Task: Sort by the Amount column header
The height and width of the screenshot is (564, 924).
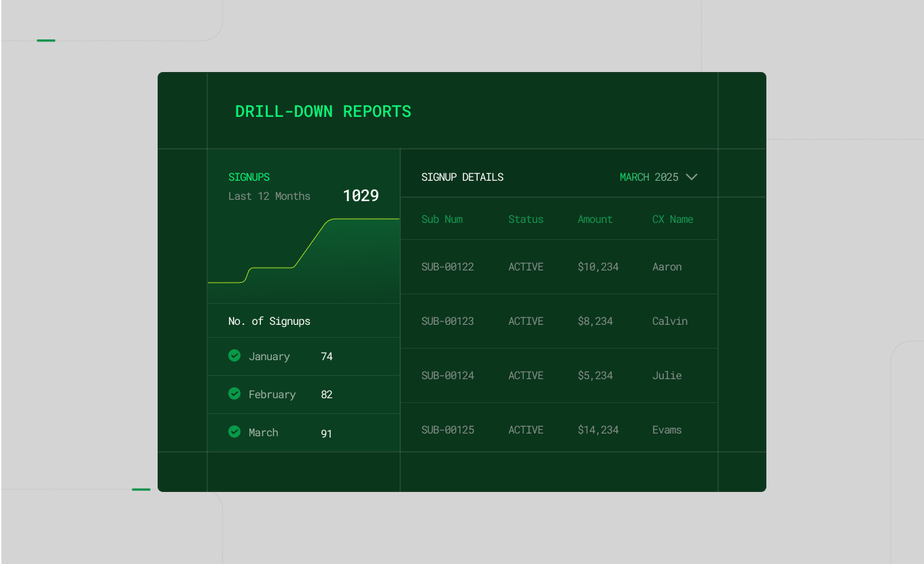Action: click(595, 219)
